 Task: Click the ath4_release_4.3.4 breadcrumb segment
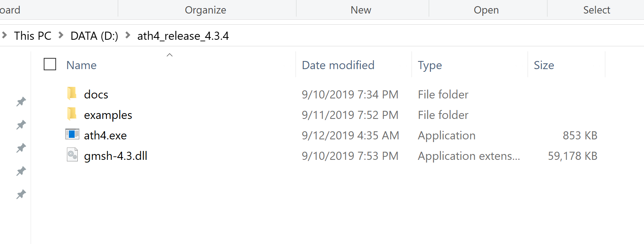(183, 36)
